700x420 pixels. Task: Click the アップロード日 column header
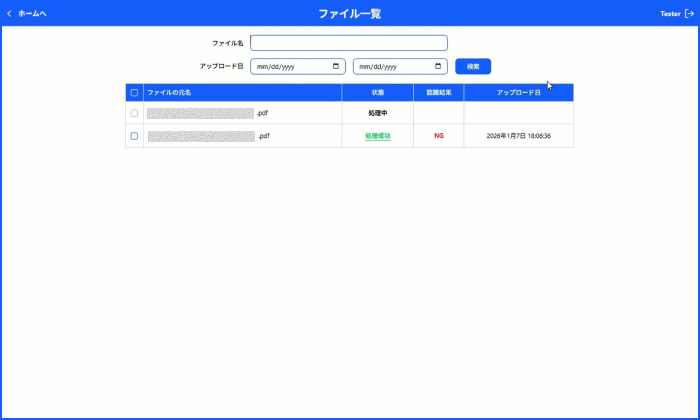518,92
